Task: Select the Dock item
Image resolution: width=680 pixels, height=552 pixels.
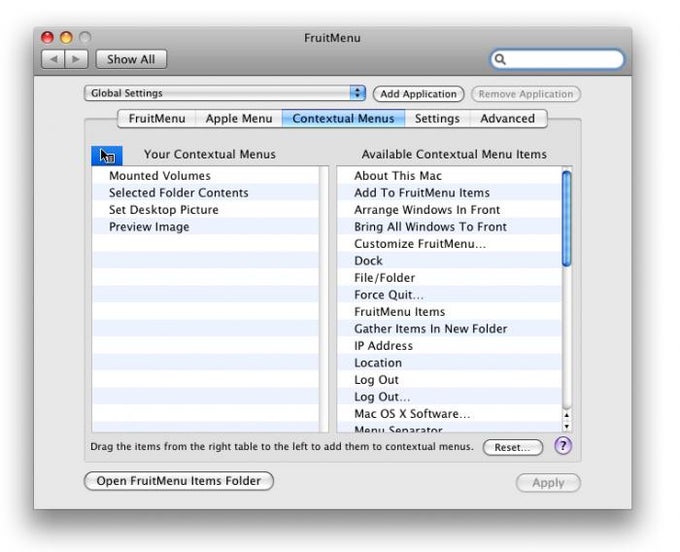Action: pos(449,261)
